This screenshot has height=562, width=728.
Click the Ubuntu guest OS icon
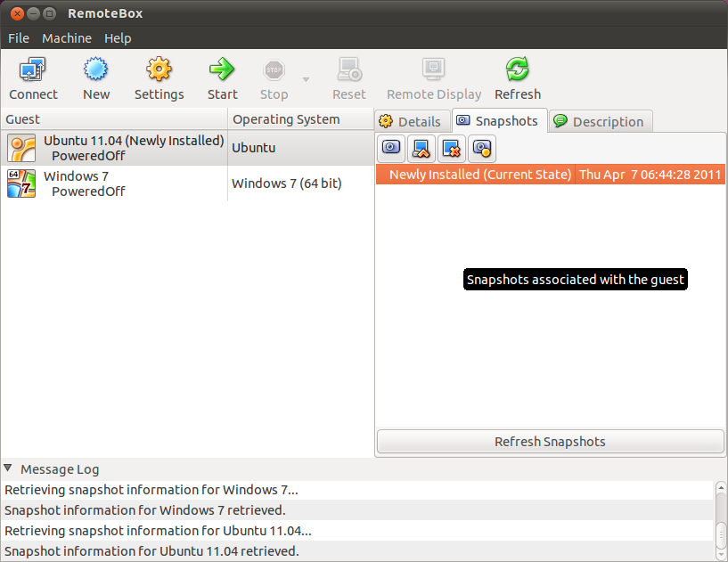point(21,148)
